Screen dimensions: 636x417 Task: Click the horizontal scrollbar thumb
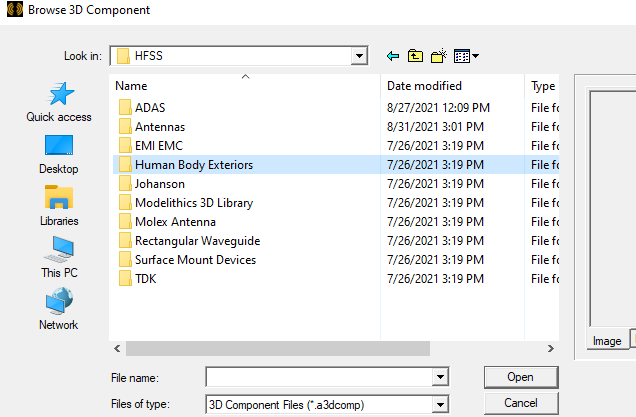(x=278, y=348)
